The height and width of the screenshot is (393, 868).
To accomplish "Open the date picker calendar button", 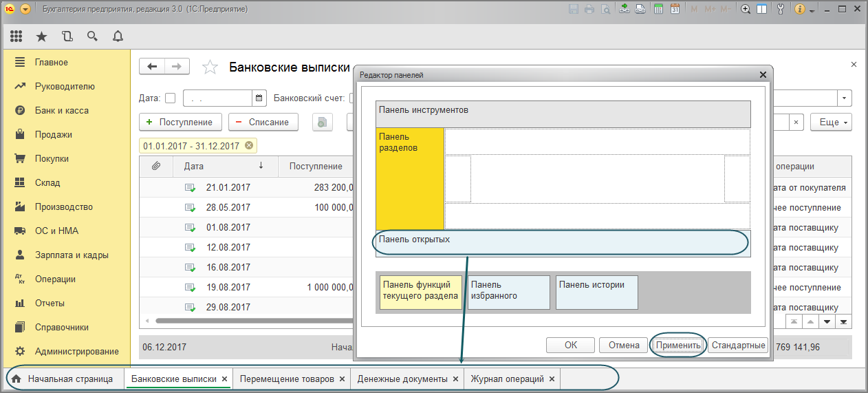I will tap(259, 98).
